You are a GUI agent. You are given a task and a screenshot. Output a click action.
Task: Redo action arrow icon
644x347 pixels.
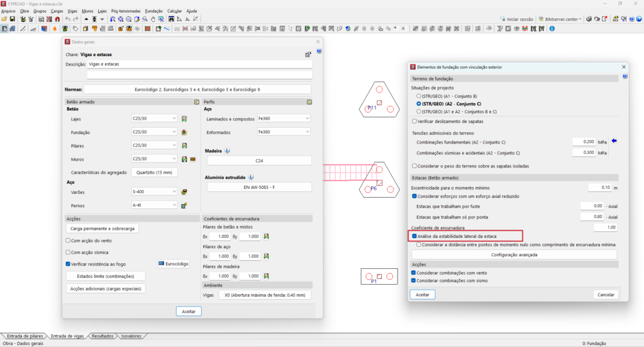pos(75,19)
